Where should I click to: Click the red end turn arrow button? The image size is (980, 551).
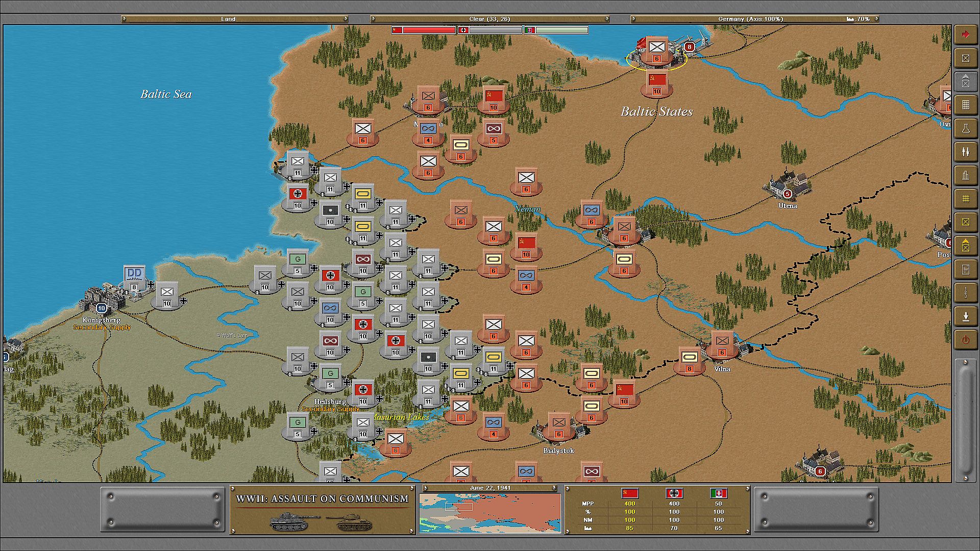965,35
